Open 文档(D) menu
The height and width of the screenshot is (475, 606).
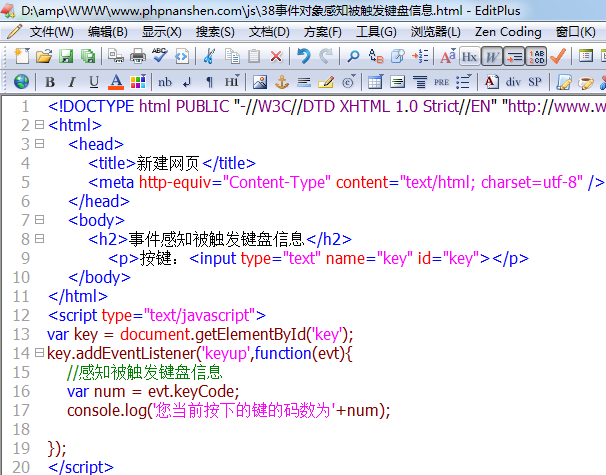click(x=269, y=32)
